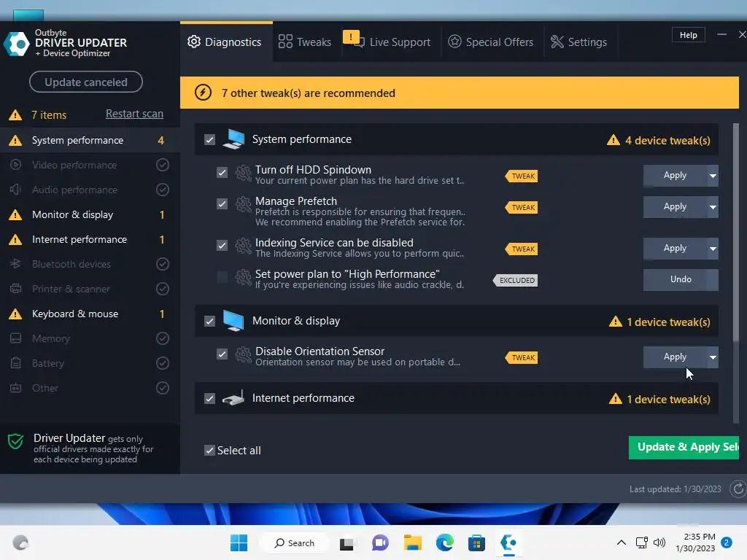Click the Help button
747x560 pixels.
pos(688,35)
